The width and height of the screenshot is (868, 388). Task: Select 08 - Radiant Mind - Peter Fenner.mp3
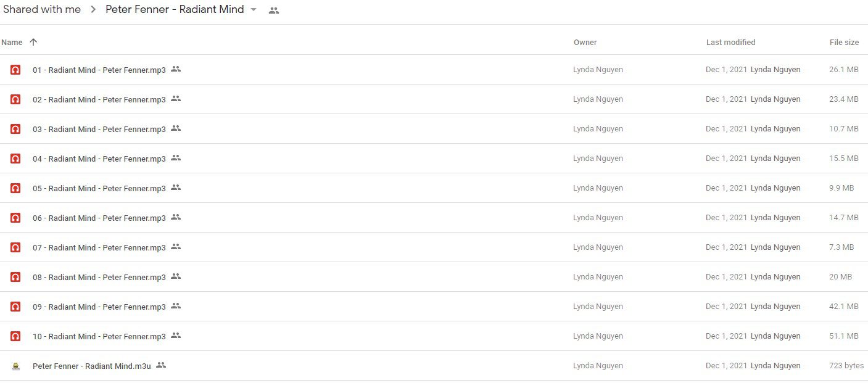99,277
